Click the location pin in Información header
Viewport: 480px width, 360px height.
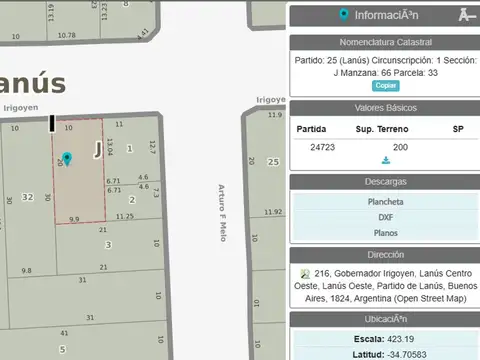tap(344, 15)
